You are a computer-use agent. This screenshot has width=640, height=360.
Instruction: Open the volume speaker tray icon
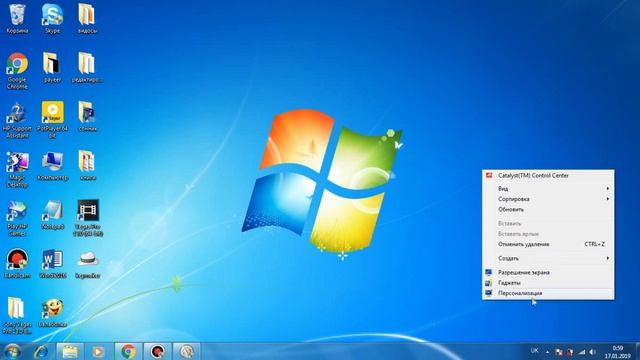coord(593,352)
